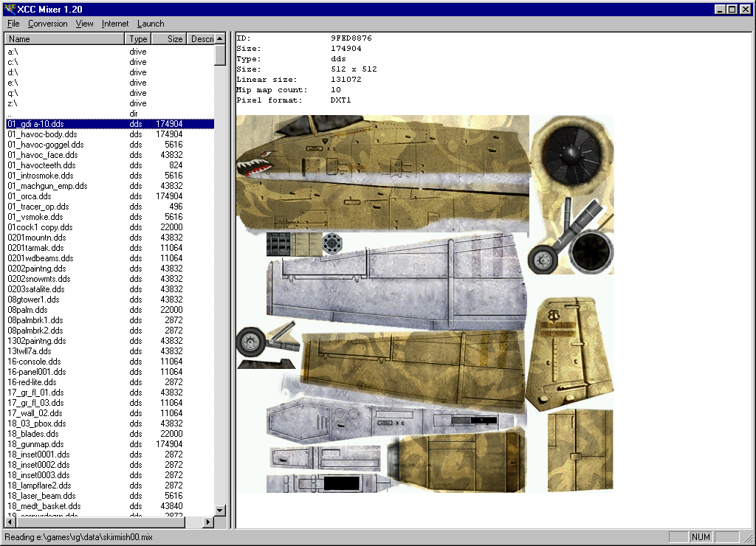Open the Conversion menu

pyautogui.click(x=47, y=24)
